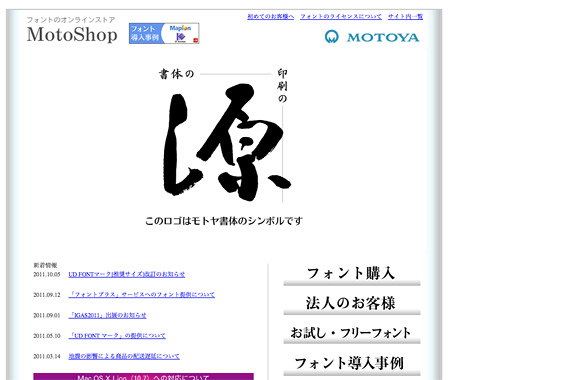Open the Mapion font case study banner
Viewport: 580px width, 380px height.
pos(164,33)
